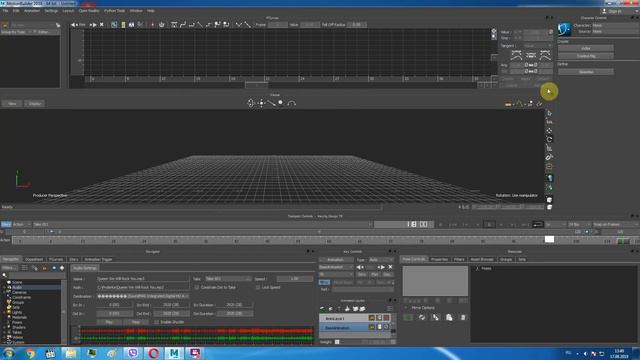Click the Opera icon in Windows taskbar

click(153, 353)
